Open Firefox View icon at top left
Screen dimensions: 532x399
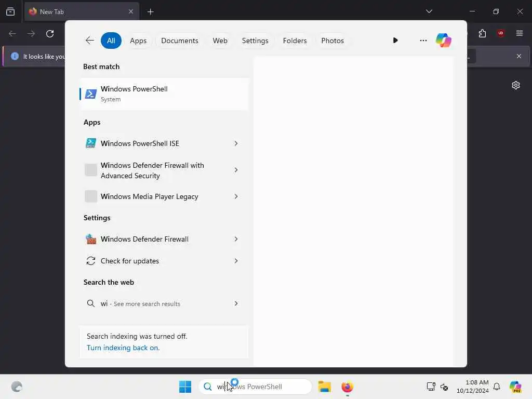10,11
